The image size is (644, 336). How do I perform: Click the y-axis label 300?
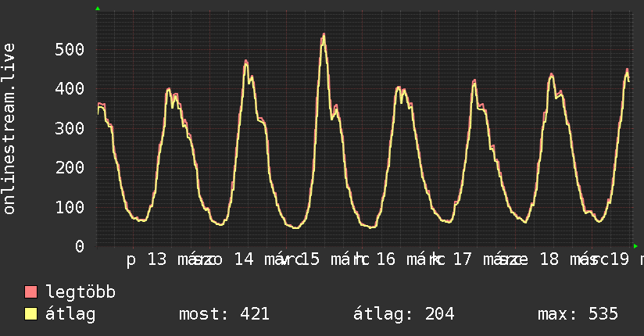pos(70,129)
